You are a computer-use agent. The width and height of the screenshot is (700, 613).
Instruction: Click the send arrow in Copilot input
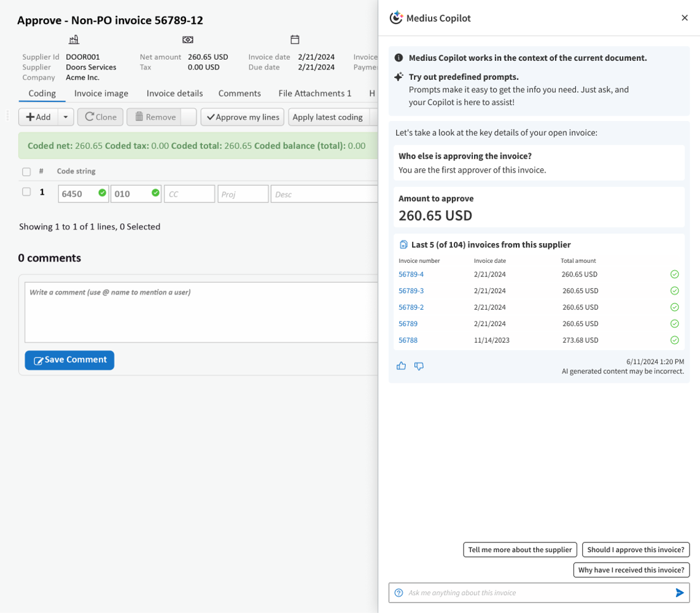point(680,593)
